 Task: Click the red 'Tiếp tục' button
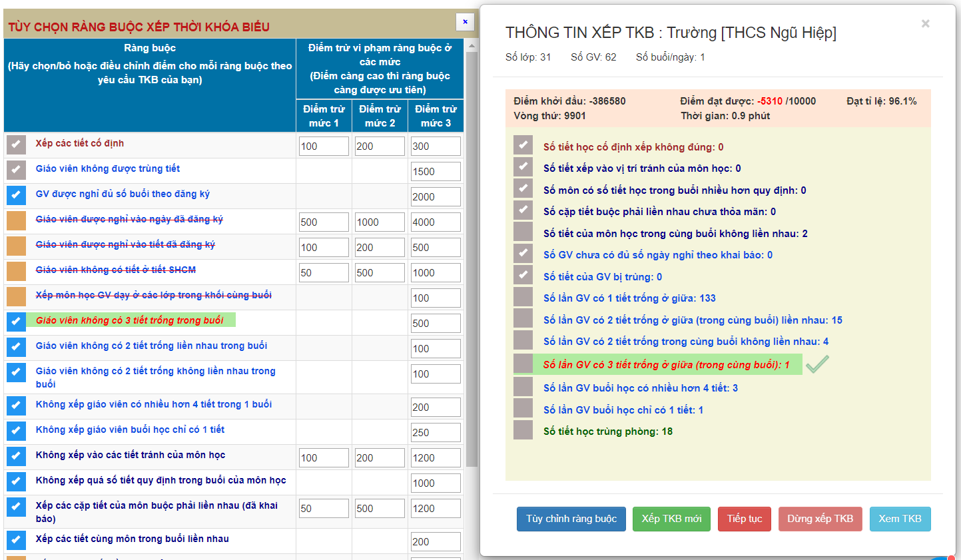pyautogui.click(x=744, y=519)
